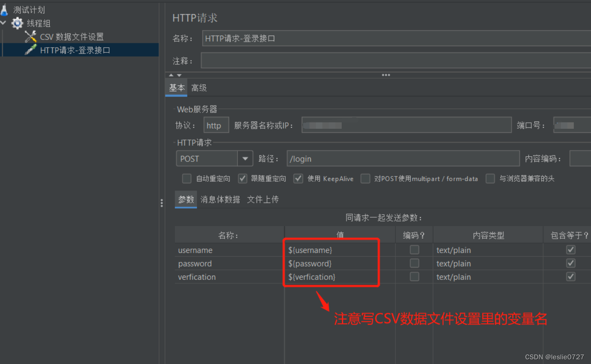Click the vertical splitter dots between panels
Image resolution: width=591 pixels, height=364 pixels.
tap(162, 203)
